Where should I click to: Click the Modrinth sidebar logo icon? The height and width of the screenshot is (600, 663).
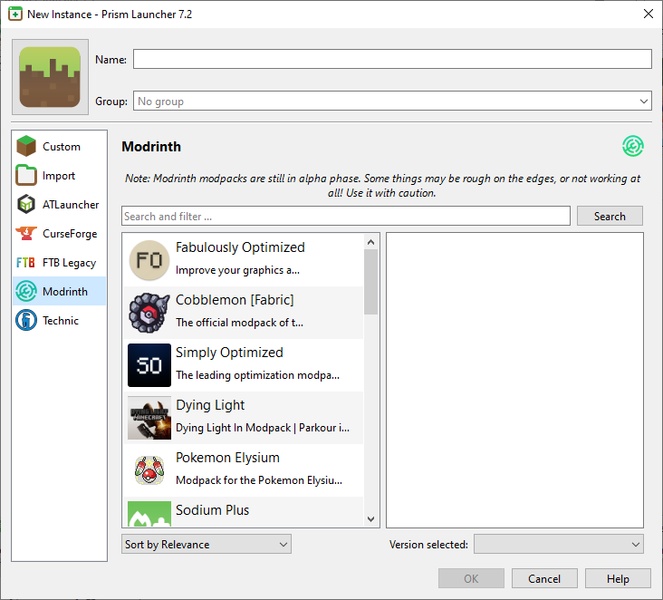coord(26,291)
